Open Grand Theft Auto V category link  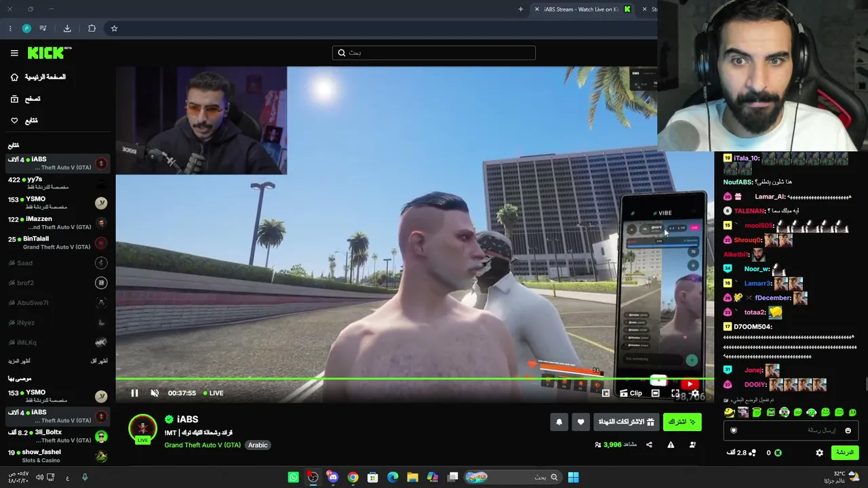coord(202,445)
